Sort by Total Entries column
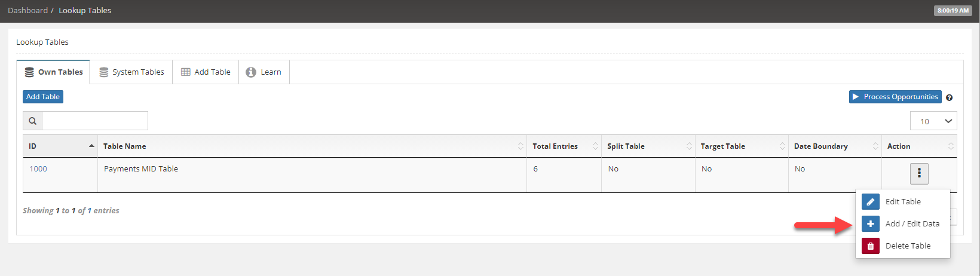 point(564,146)
